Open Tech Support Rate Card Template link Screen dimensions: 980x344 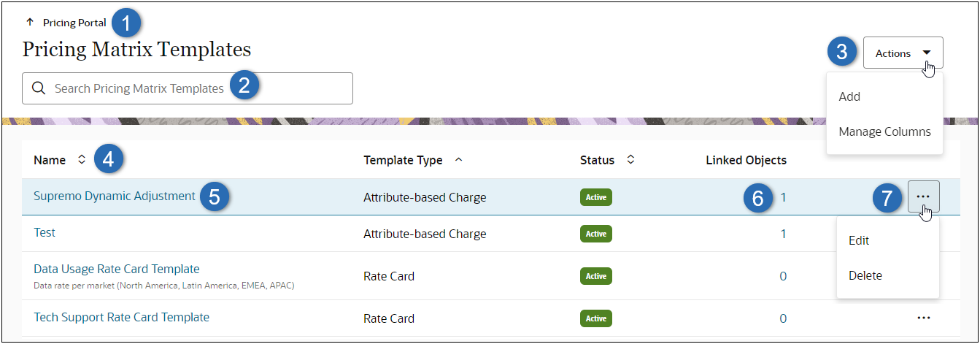(121, 317)
